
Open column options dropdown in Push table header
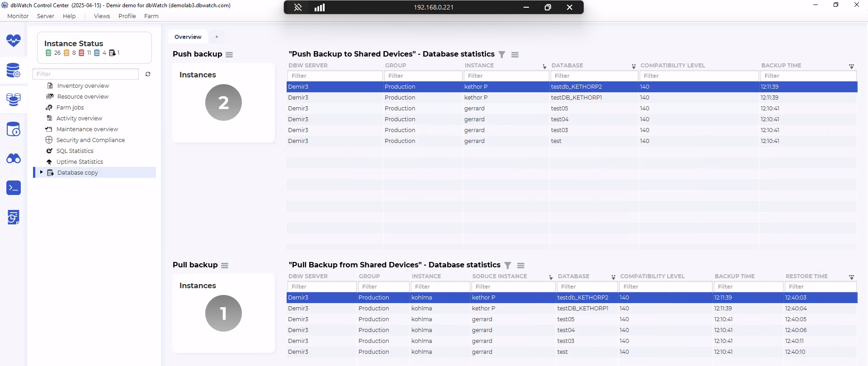[851, 66]
